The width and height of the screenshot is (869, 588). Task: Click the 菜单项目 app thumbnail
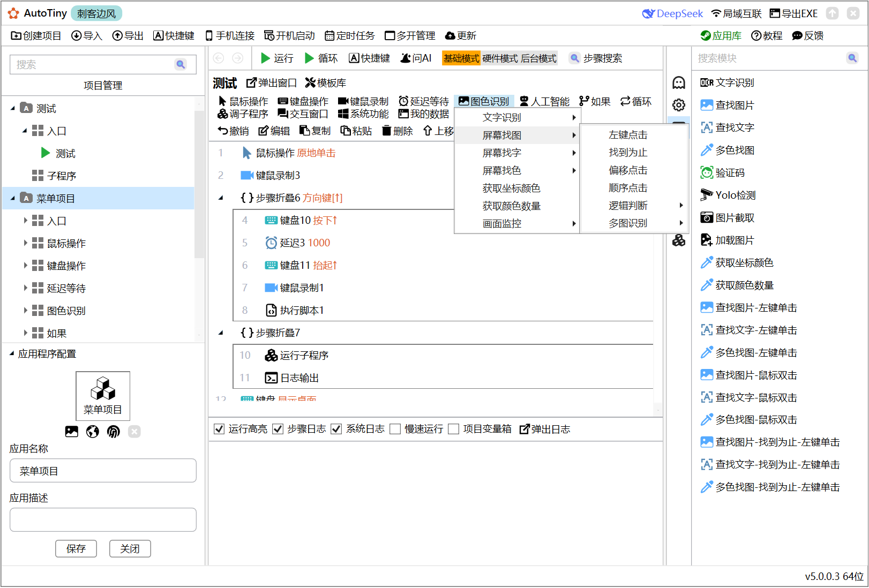point(103,396)
